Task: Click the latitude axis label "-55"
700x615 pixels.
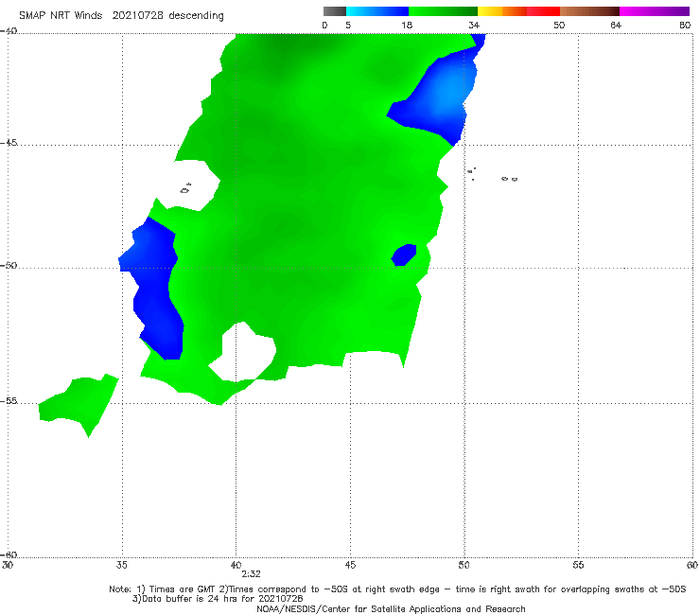Action: (x=9, y=401)
